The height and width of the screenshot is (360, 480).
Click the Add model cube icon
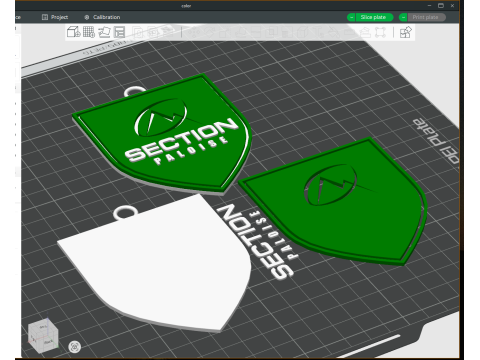(x=73, y=32)
